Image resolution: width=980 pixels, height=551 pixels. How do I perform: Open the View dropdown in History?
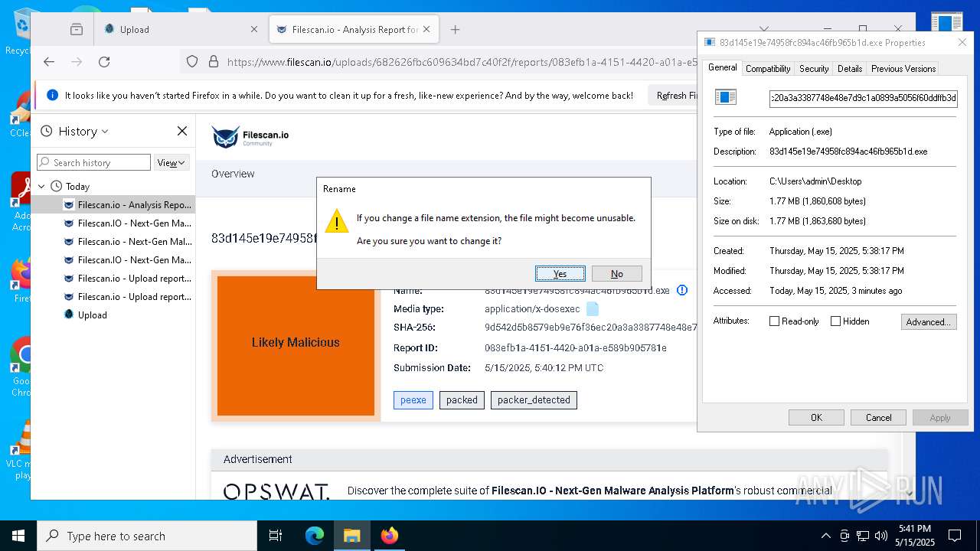tap(171, 162)
